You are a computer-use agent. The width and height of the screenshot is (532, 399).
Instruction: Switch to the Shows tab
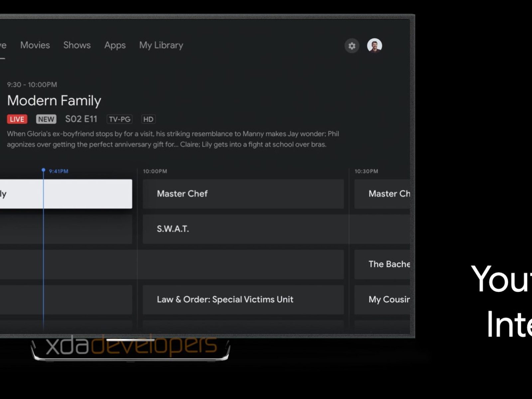tap(77, 45)
